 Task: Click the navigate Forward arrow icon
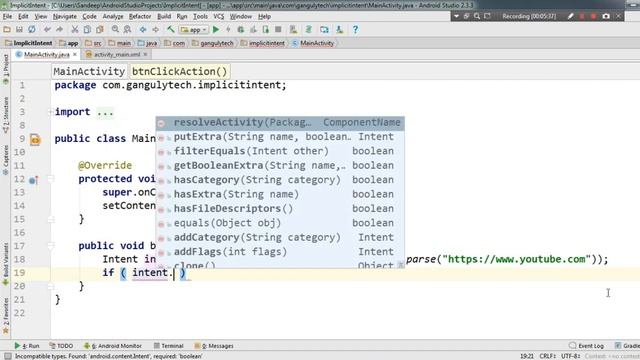pyautogui.click(x=156, y=29)
